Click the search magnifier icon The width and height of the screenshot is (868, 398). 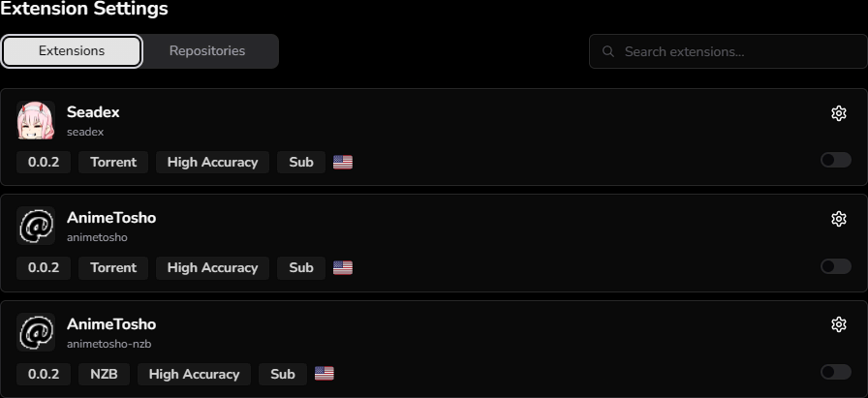coord(608,51)
